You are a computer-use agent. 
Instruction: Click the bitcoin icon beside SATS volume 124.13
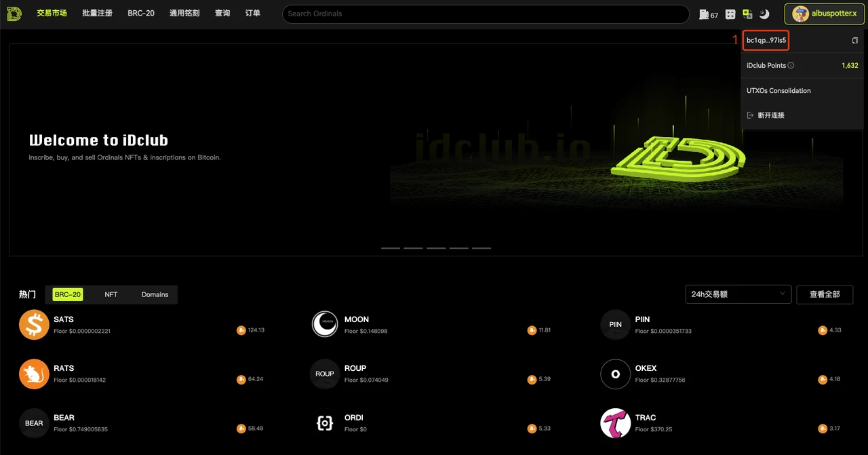coord(241,330)
